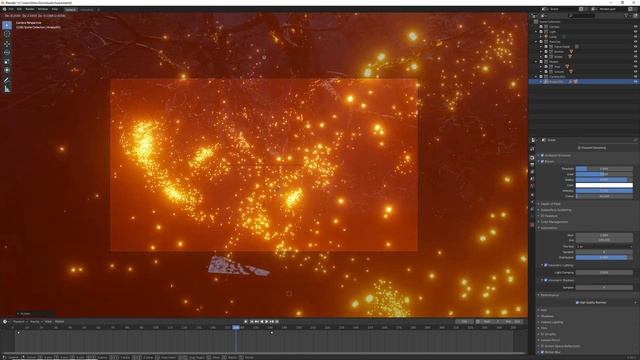This screenshot has width=640, height=360.
Task: Open the Blender logo menu
Action: point(4,9)
